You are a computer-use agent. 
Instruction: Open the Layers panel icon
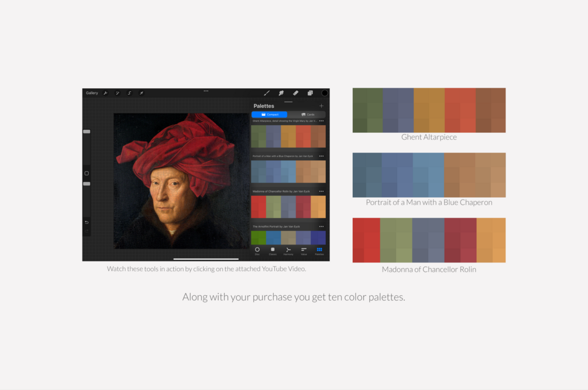(x=310, y=93)
